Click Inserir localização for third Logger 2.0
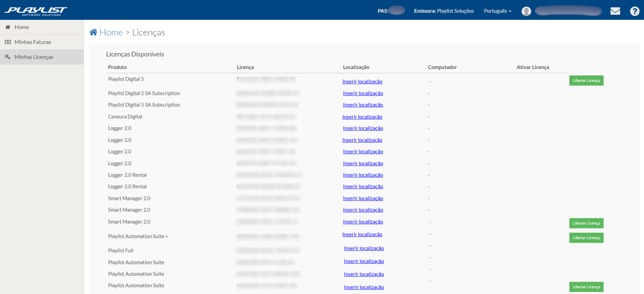This screenshot has height=294, width=644. pyautogui.click(x=363, y=152)
